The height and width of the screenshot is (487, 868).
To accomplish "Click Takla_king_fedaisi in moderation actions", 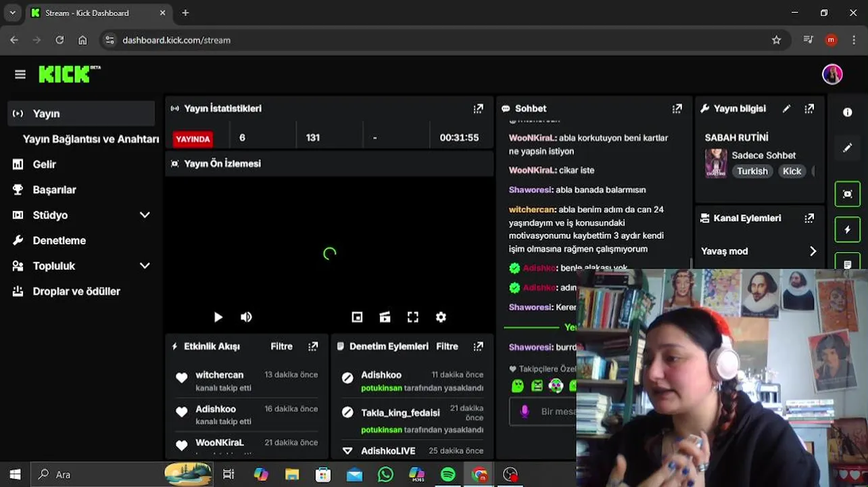I will tap(400, 413).
